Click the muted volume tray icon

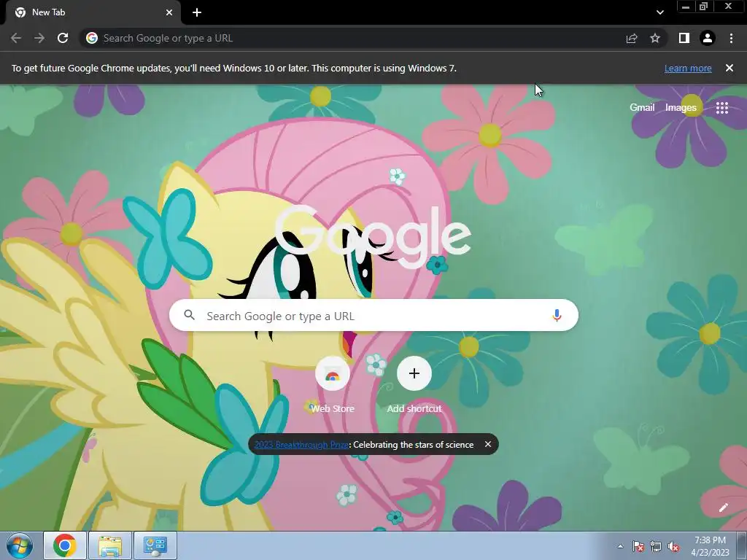pyautogui.click(x=673, y=546)
